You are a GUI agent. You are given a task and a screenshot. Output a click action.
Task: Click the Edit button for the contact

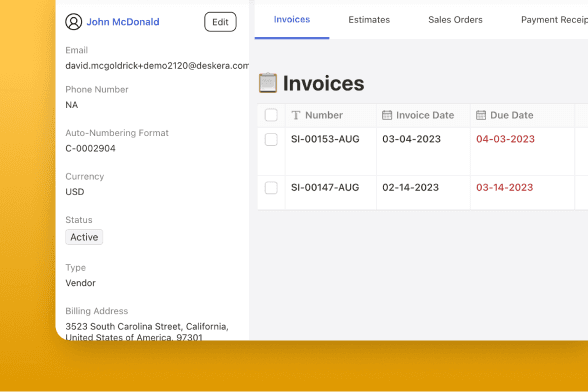tap(220, 22)
